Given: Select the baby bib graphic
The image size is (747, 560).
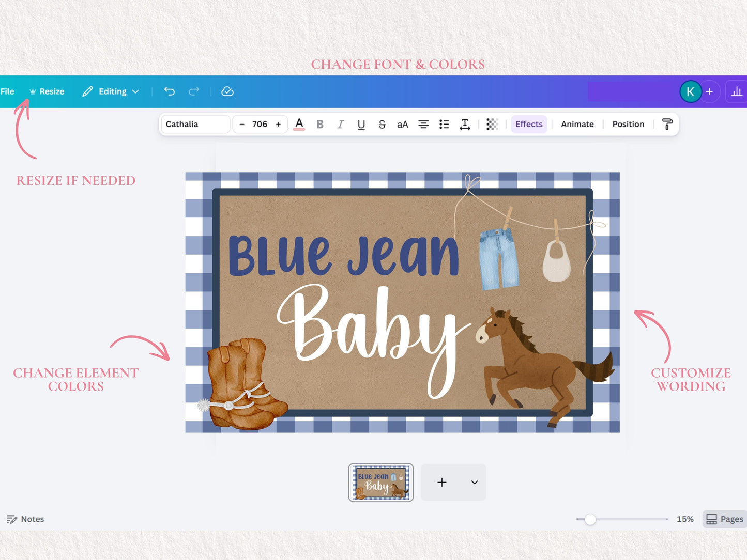Looking at the screenshot, I should 556,261.
